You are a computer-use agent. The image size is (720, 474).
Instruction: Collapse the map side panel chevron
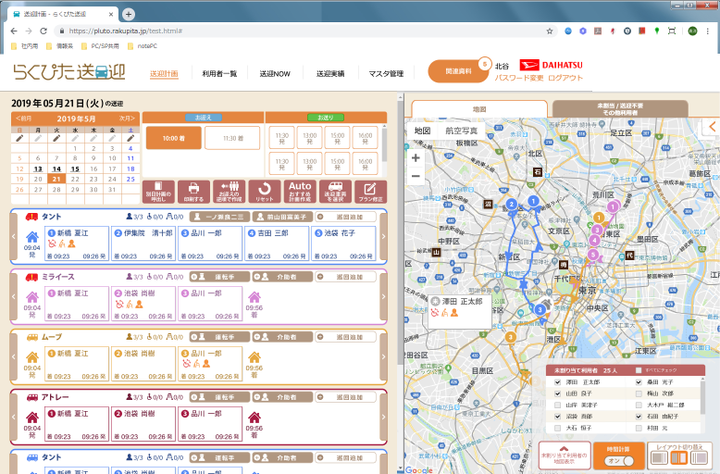712,127
